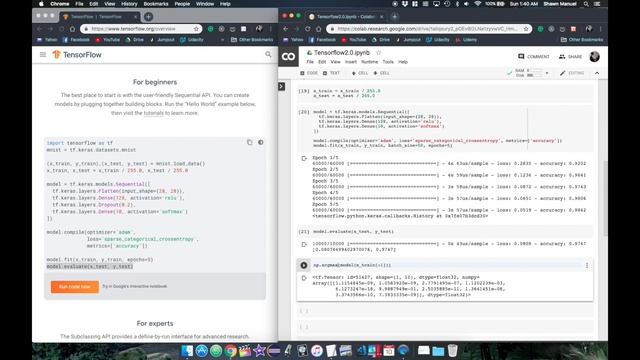
Task: Open Other Bookmarks folder in left window
Action: (x=252, y=40)
